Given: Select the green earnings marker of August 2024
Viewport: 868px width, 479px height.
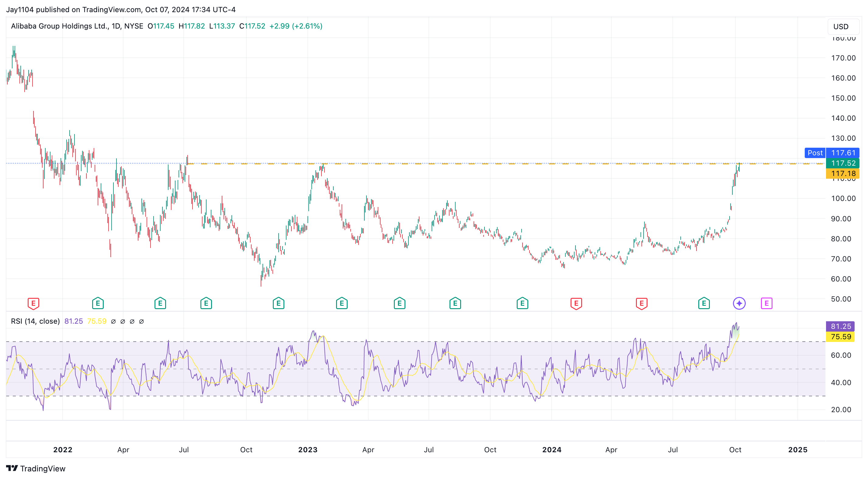Looking at the screenshot, I should 704,304.
